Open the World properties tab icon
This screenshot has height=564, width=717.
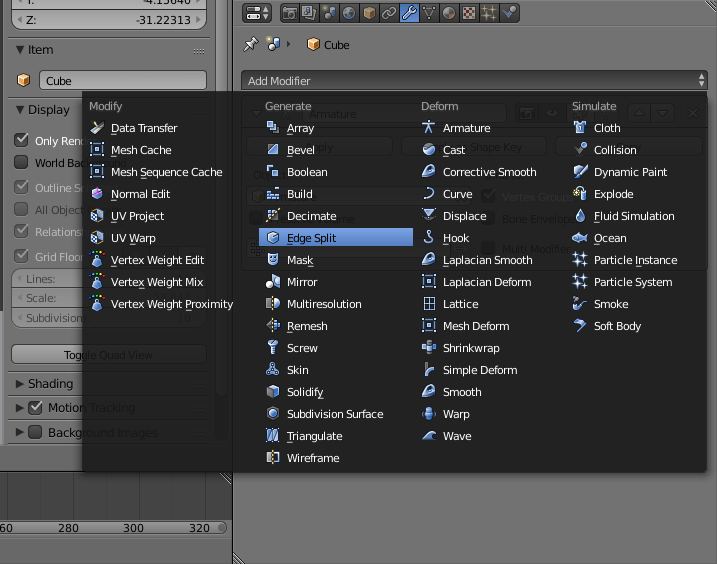coord(349,13)
